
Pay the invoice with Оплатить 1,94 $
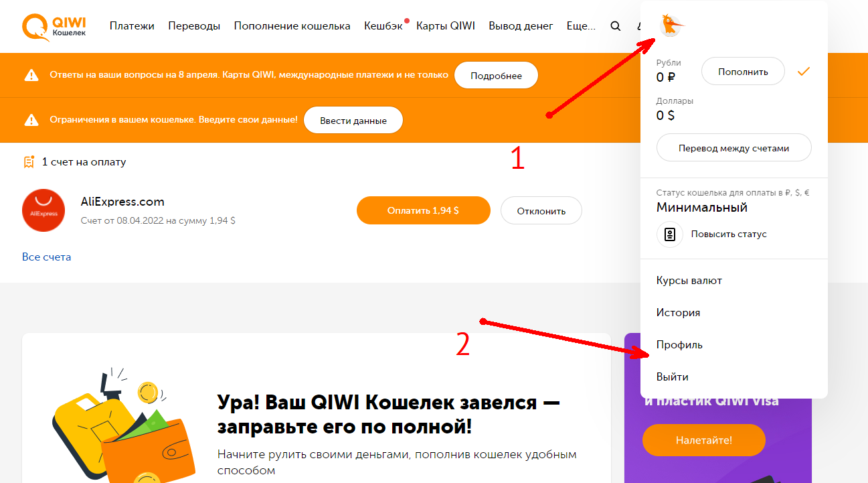[x=423, y=210]
